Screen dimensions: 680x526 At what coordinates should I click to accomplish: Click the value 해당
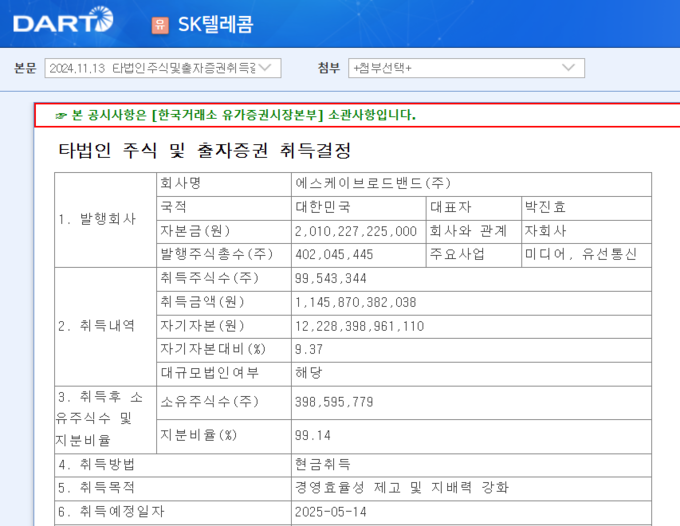309,372
